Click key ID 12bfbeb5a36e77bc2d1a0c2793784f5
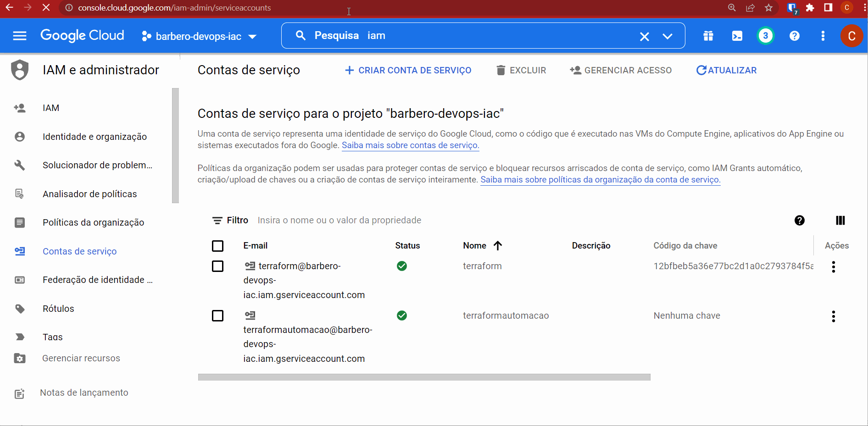This screenshot has width=868, height=426. (733, 266)
